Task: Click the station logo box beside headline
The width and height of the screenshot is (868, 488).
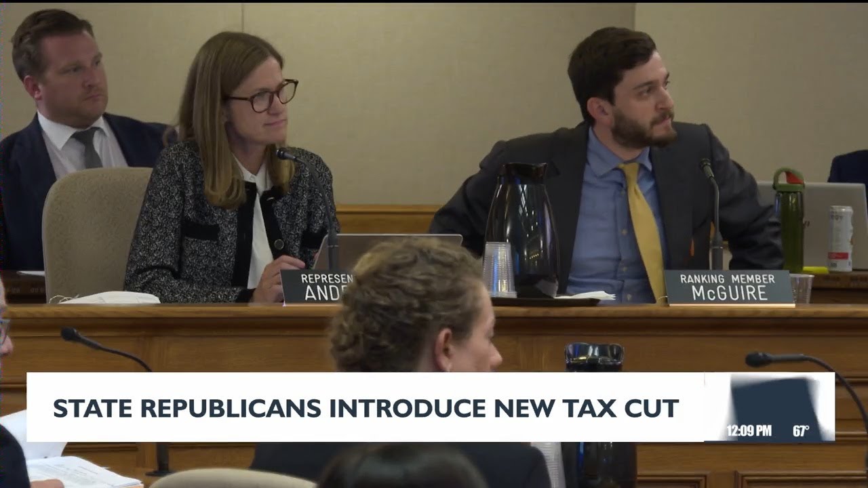Action: (x=769, y=407)
